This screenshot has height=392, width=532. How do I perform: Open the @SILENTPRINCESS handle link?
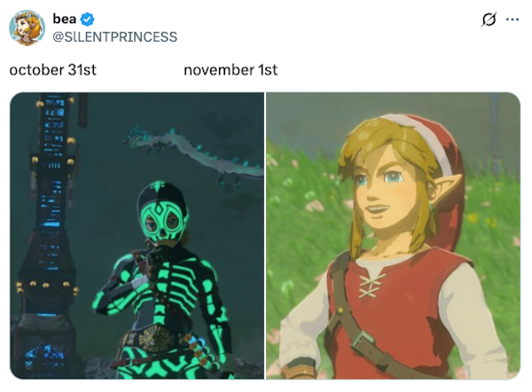[x=115, y=36]
